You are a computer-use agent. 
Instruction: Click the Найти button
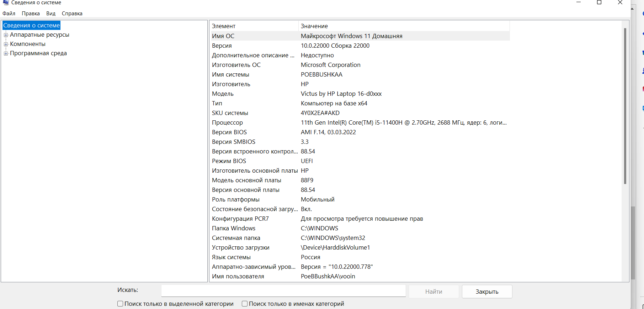coord(434,292)
